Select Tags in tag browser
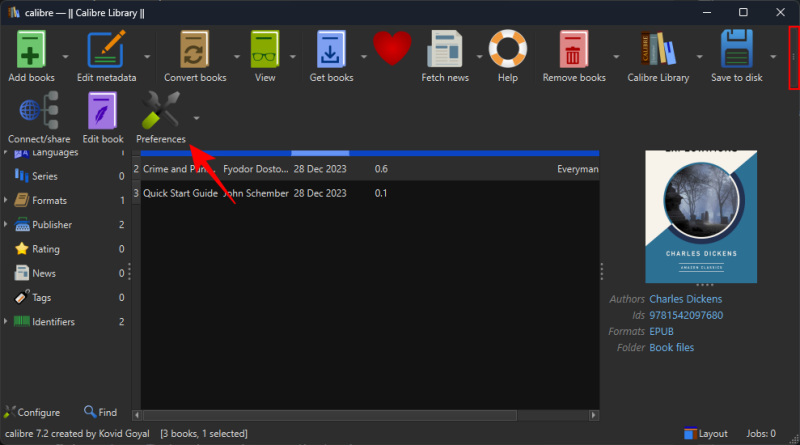This screenshot has width=800, height=445. pyautogui.click(x=41, y=298)
